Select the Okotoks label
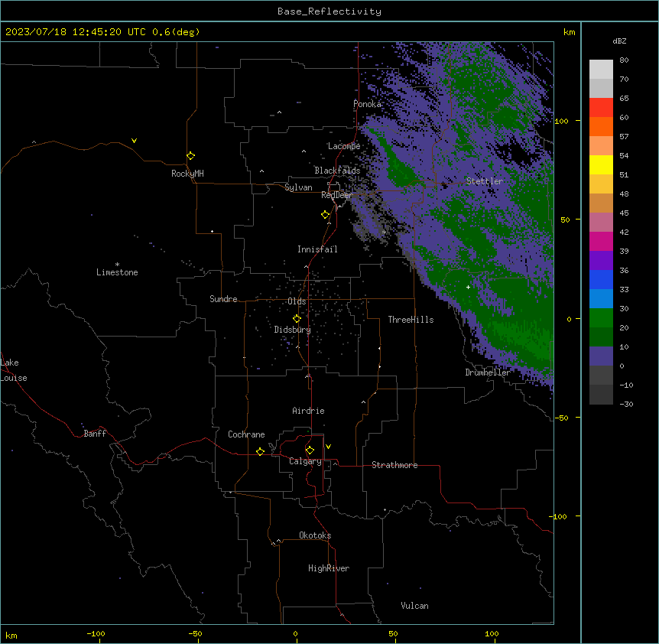The height and width of the screenshot is (644, 659). (315, 535)
